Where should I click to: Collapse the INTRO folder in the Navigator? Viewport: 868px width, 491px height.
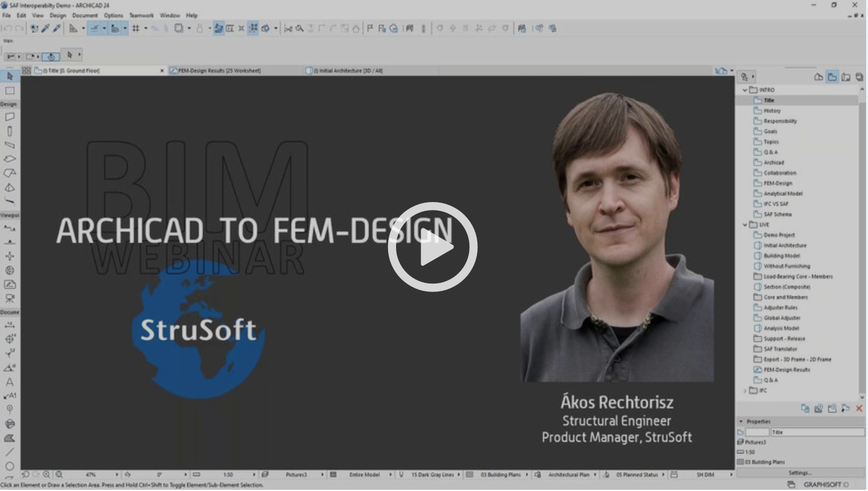coord(745,90)
